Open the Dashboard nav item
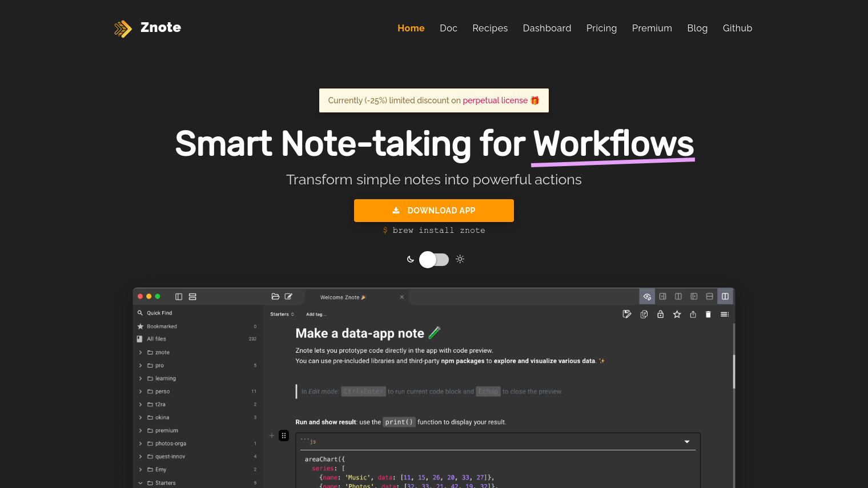The width and height of the screenshot is (868, 488). [547, 28]
